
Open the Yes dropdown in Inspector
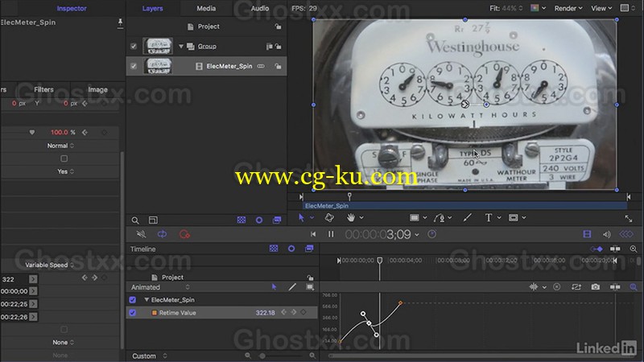[x=66, y=171]
